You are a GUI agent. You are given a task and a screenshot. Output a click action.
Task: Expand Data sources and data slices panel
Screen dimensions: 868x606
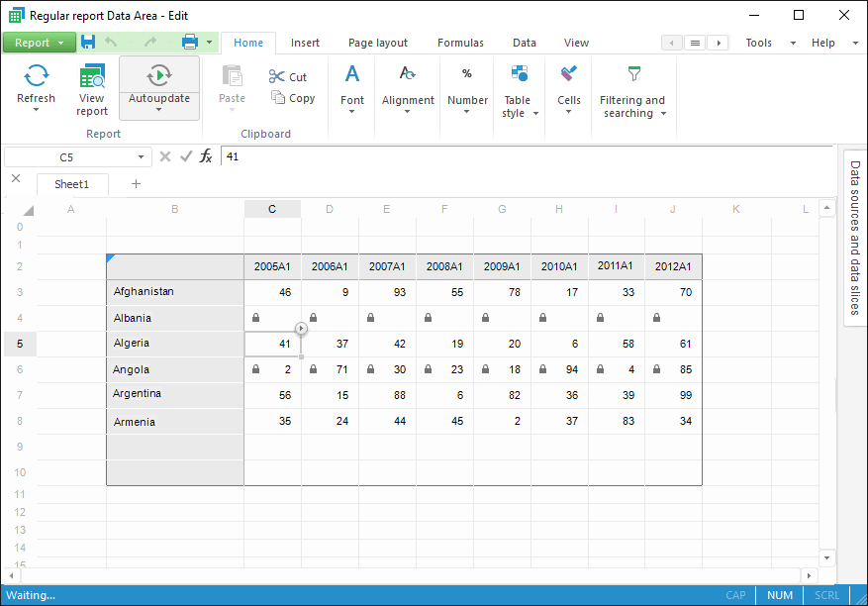point(855,238)
